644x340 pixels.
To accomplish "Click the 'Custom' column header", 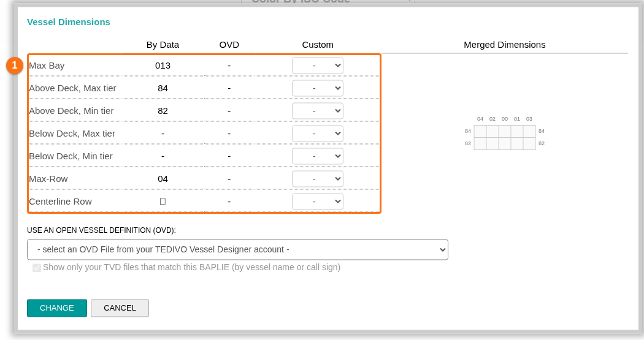I will point(318,45).
